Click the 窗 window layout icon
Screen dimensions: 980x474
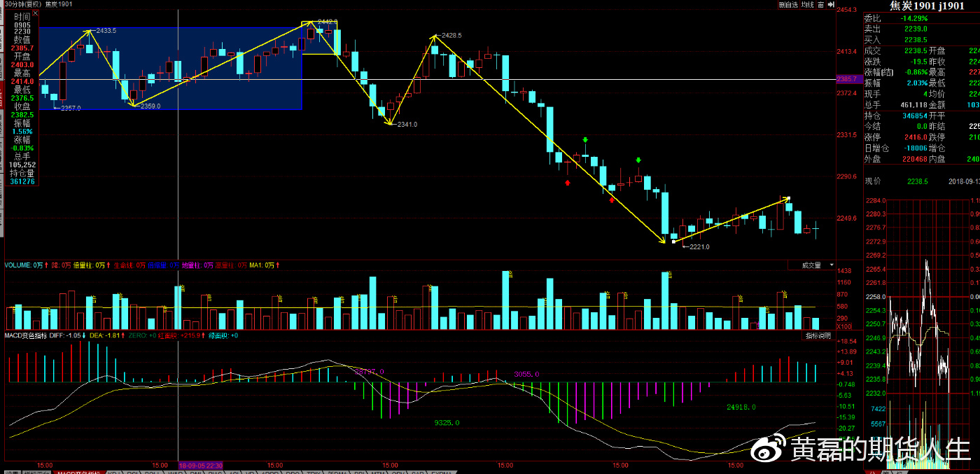pyautogui.click(x=820, y=5)
